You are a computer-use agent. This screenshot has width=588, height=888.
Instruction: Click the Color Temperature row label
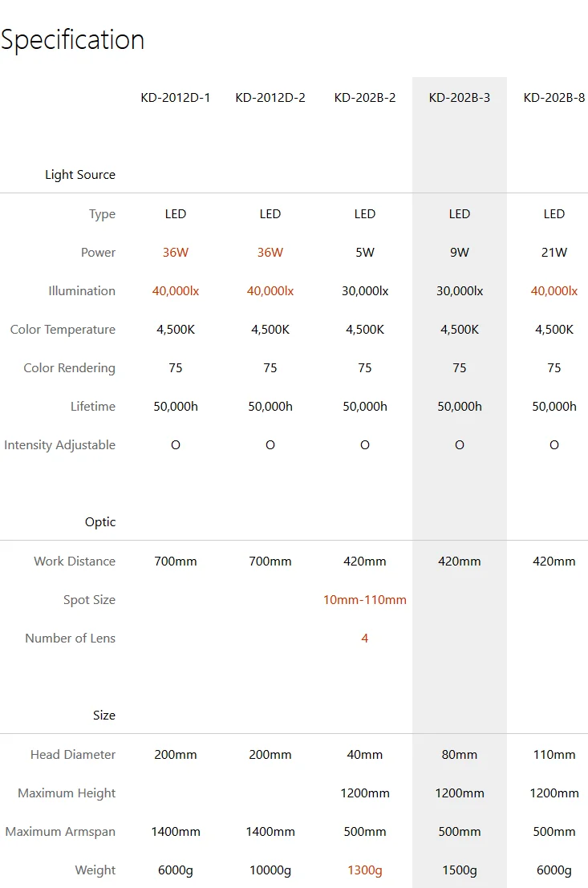(x=63, y=330)
